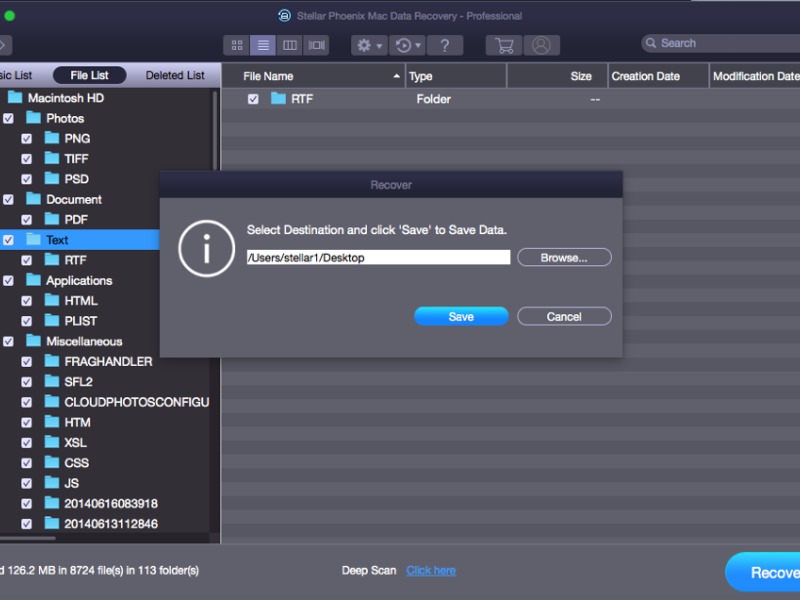Screen dimensions: 800x600
Task: Click the magnifier icon in Search
Action: tap(651, 43)
